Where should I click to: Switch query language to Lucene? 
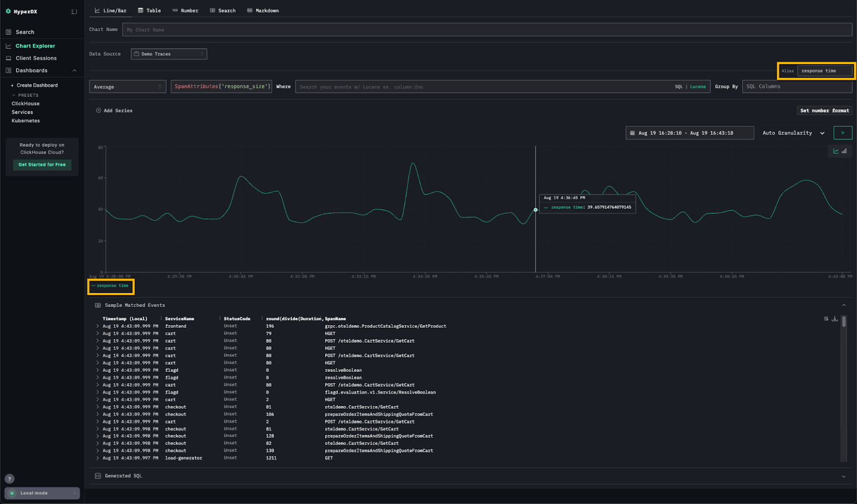[x=697, y=87]
